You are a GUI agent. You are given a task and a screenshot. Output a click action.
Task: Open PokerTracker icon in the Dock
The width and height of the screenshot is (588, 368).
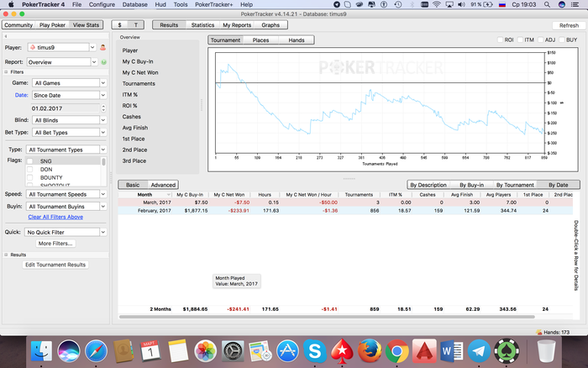point(507,351)
